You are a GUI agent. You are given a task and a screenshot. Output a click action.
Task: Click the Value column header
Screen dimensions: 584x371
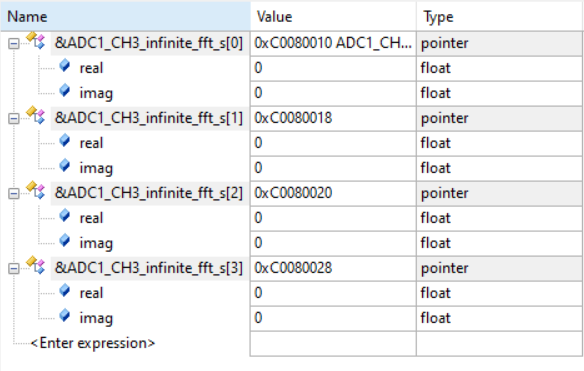(333, 17)
